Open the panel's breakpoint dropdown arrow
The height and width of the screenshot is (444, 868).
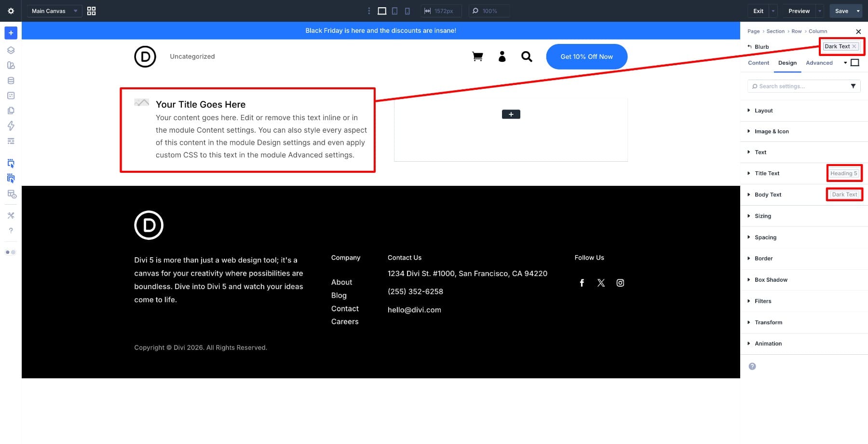tap(845, 63)
